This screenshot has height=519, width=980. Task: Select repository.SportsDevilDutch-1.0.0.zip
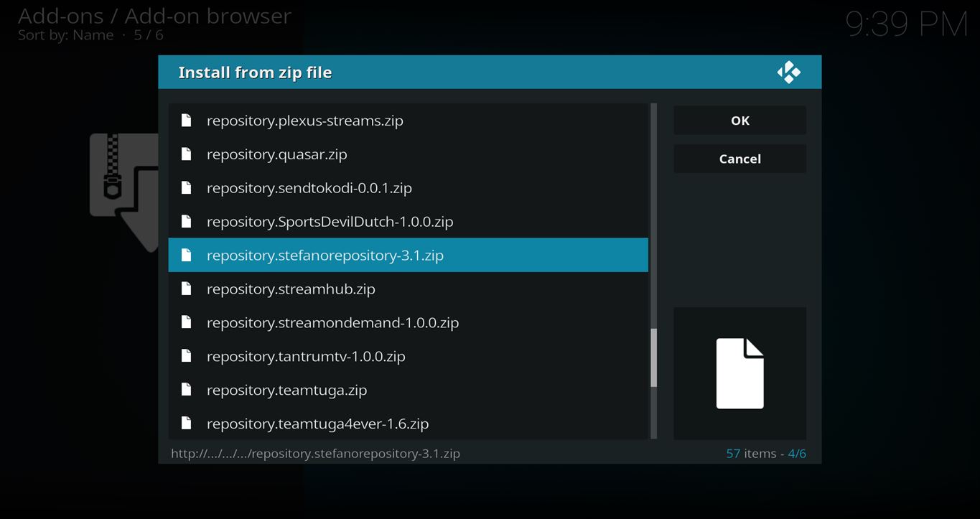coord(330,222)
